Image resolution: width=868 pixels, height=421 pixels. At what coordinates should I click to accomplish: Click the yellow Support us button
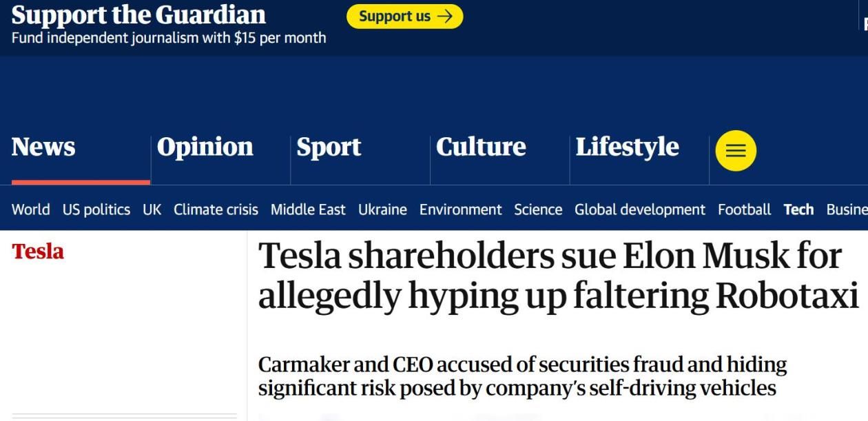404,17
